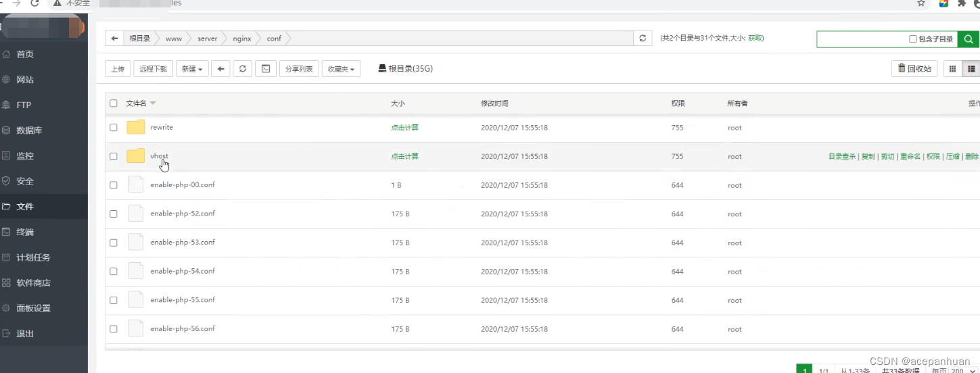Open the 分享列表 button
Image resolution: width=980 pixels, height=373 pixels.
point(299,68)
